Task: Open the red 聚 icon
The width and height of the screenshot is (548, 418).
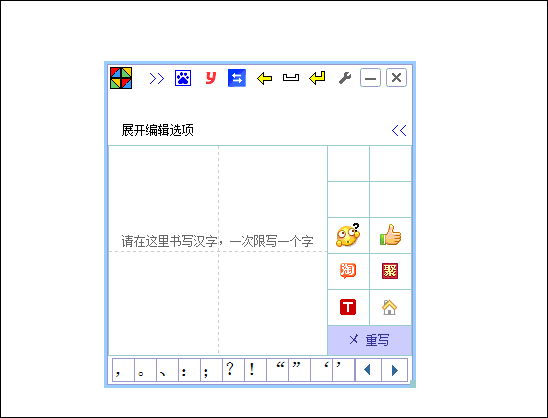Action: 390,271
